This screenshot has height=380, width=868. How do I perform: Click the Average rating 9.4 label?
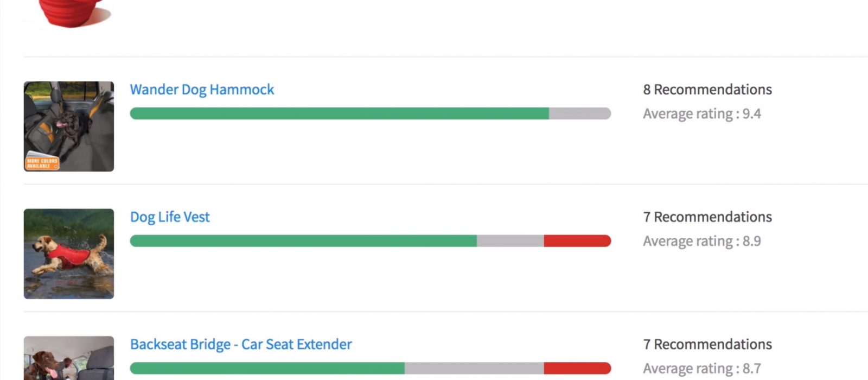(702, 114)
